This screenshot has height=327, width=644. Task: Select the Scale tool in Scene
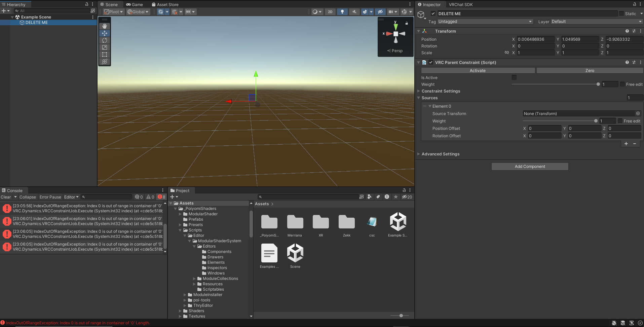(105, 47)
